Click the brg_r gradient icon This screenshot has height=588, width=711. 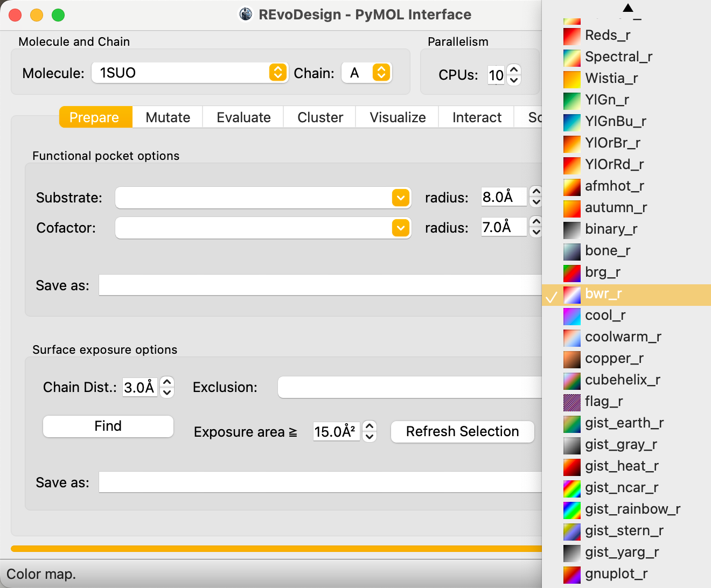pos(572,273)
